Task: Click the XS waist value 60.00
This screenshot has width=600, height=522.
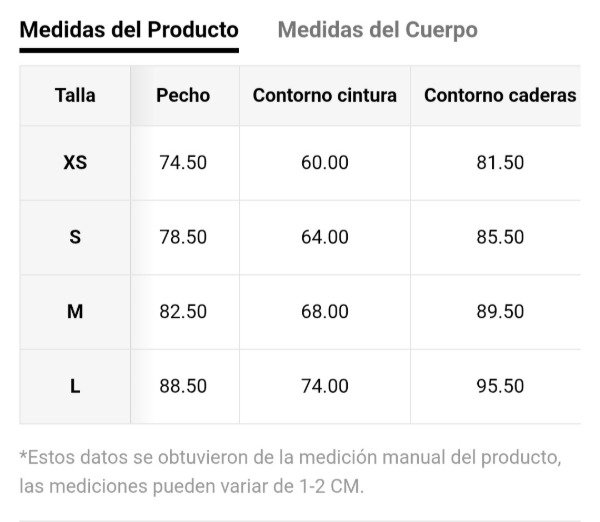Action: tap(325, 162)
